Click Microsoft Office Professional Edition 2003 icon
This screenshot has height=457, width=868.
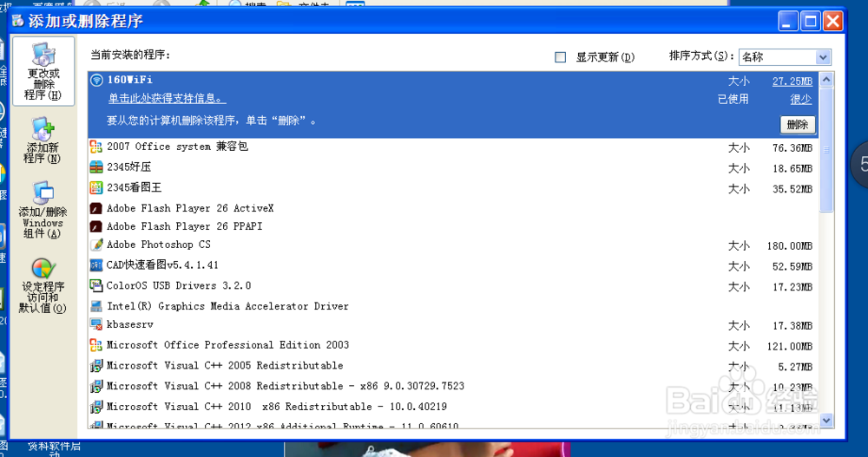pos(96,345)
